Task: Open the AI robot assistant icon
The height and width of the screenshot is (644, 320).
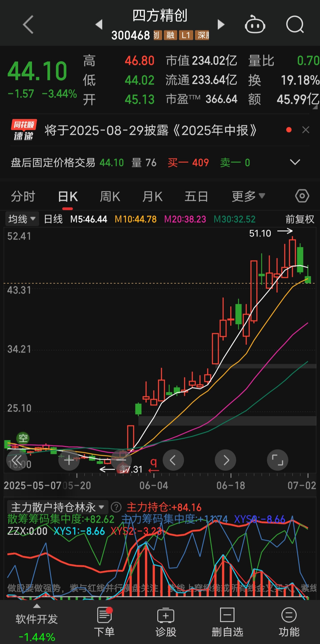Action: [255, 24]
